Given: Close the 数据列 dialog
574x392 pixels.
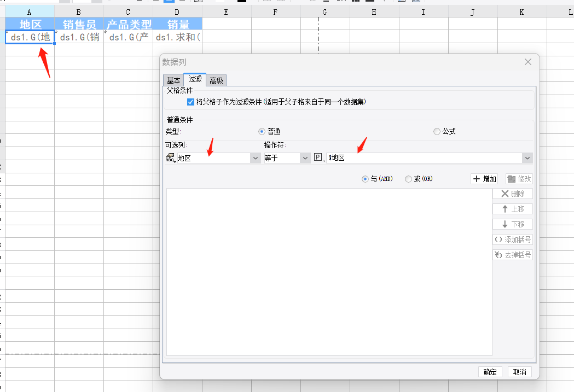Looking at the screenshot, I should click(528, 62).
